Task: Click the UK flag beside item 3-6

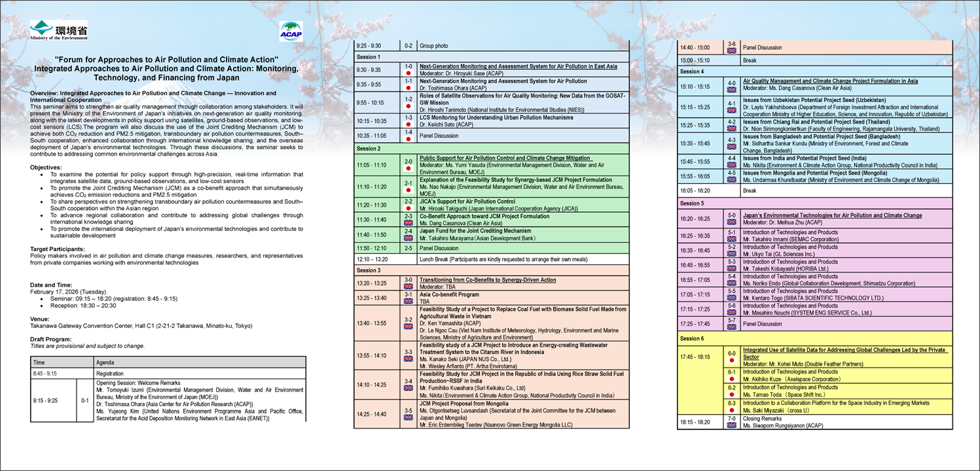Action: point(732,50)
